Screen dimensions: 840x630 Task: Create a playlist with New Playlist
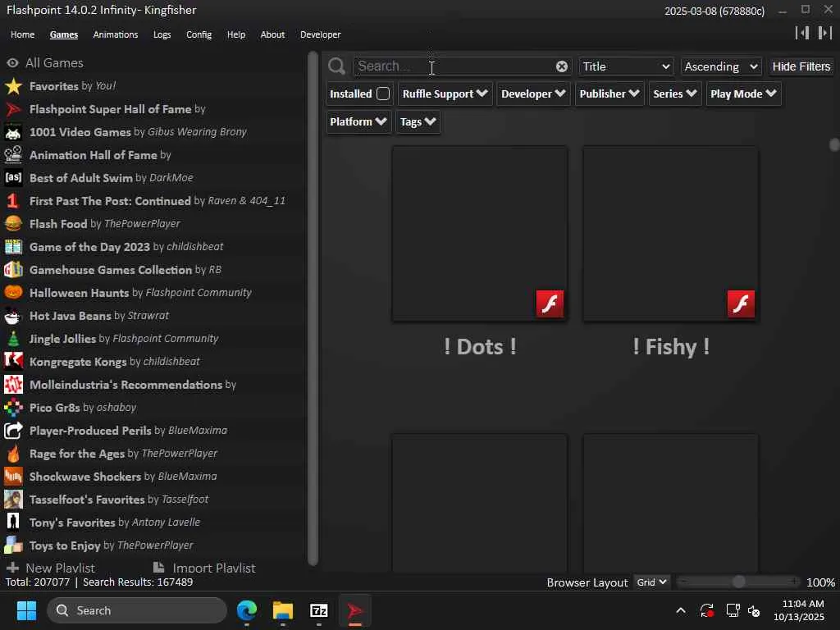50,568
